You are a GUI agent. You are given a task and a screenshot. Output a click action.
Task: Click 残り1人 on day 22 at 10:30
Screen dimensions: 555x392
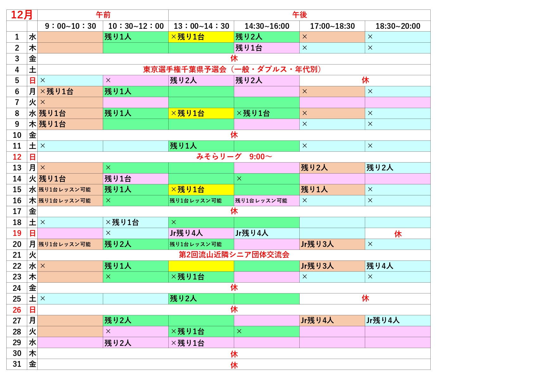[118, 266]
